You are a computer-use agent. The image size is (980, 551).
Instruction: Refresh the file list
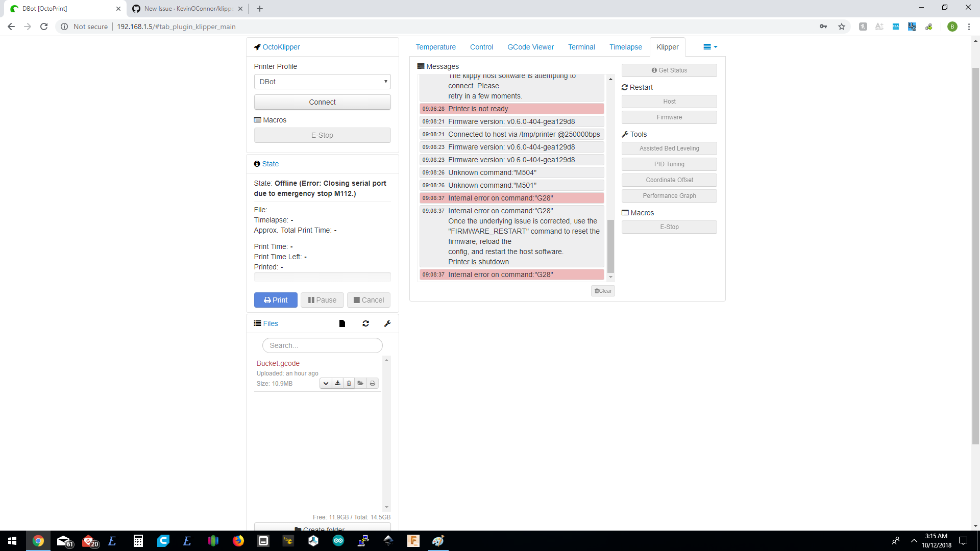(365, 323)
